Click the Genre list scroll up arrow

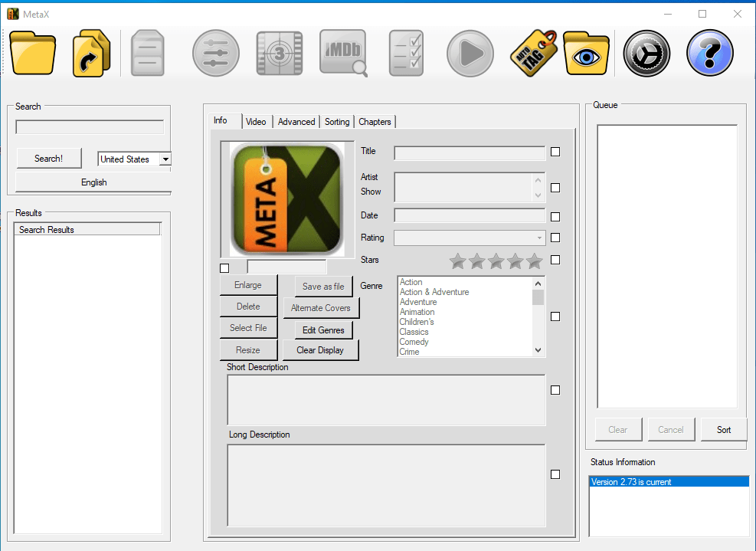(x=538, y=284)
